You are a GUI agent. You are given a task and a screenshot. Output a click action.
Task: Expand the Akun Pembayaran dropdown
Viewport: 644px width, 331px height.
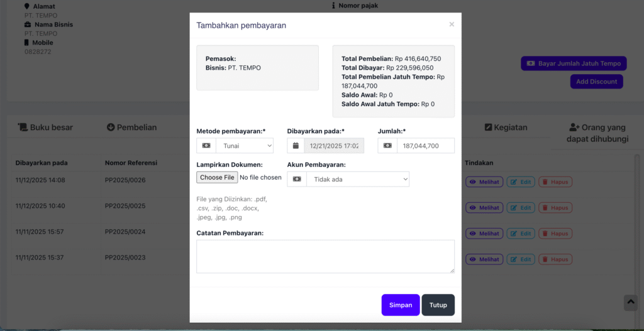point(357,179)
